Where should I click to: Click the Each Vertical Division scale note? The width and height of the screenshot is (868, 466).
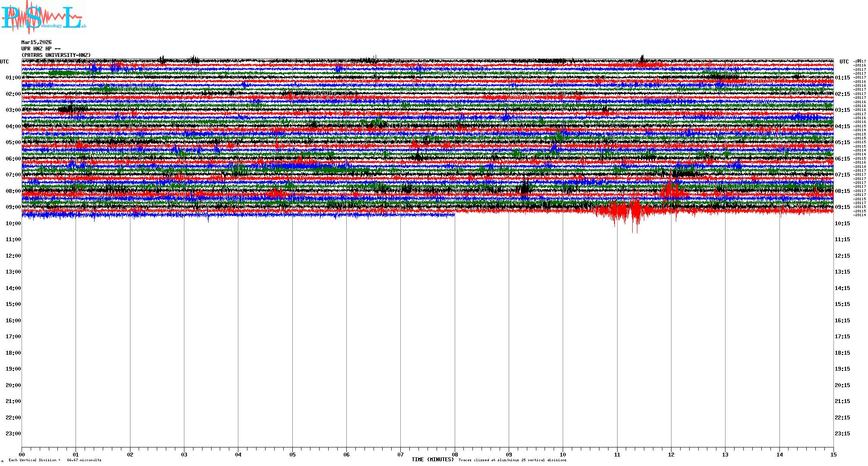pyautogui.click(x=55, y=460)
